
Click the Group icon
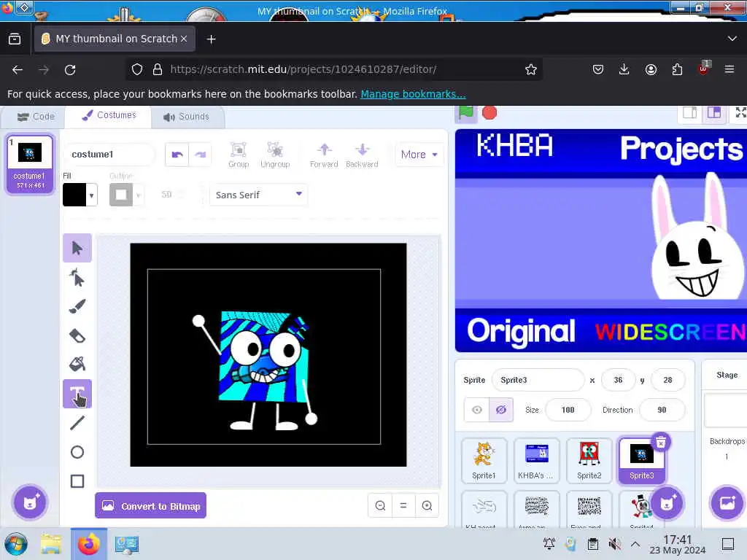(239, 155)
